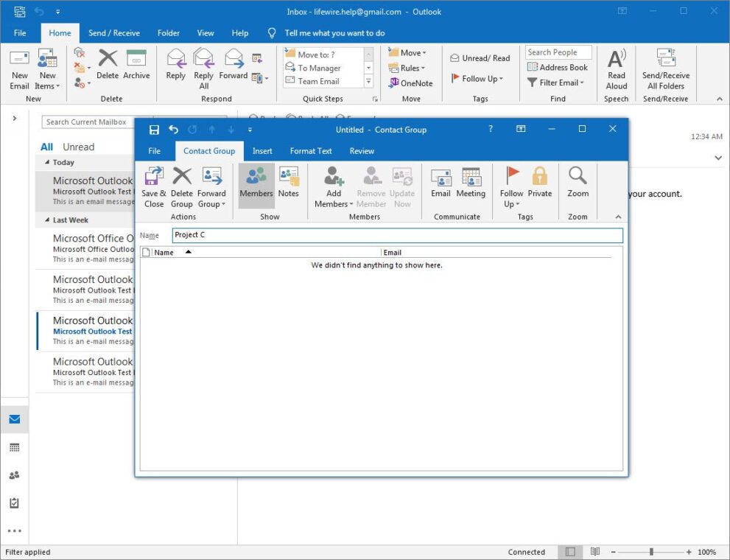Click save icon in Contact Group title bar
The width and height of the screenshot is (730, 560).
tap(154, 130)
